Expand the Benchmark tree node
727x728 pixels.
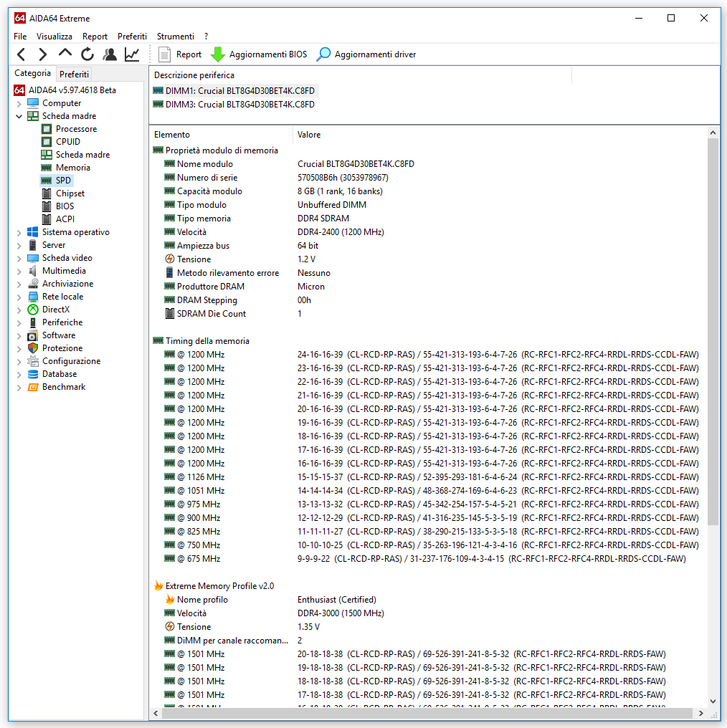19,388
